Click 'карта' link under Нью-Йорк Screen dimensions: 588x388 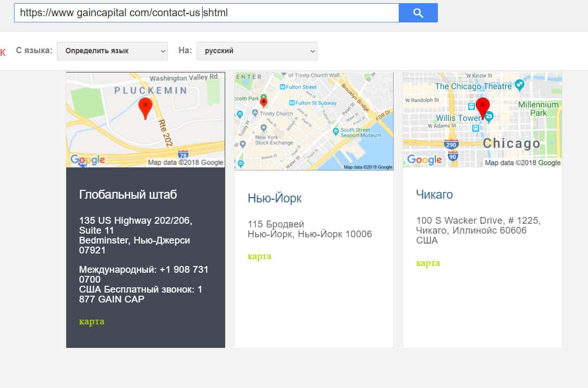[x=260, y=256]
